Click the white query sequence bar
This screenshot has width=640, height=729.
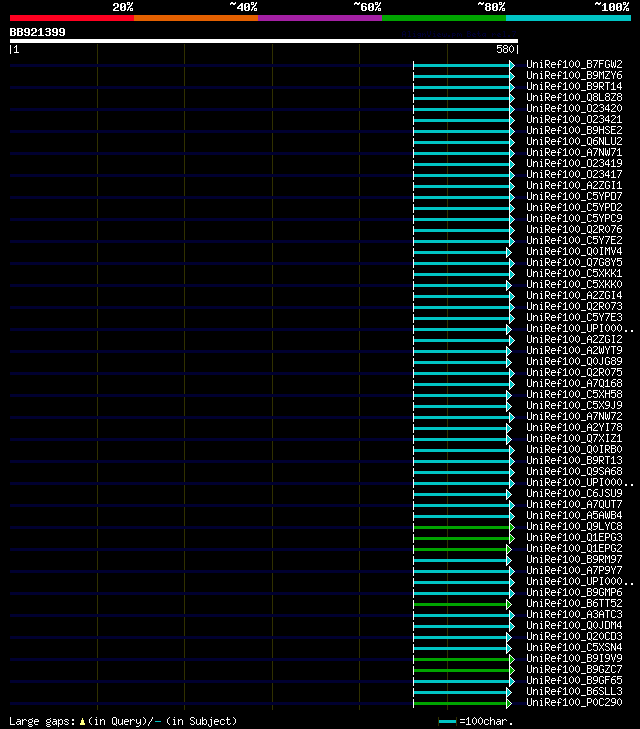click(x=264, y=41)
